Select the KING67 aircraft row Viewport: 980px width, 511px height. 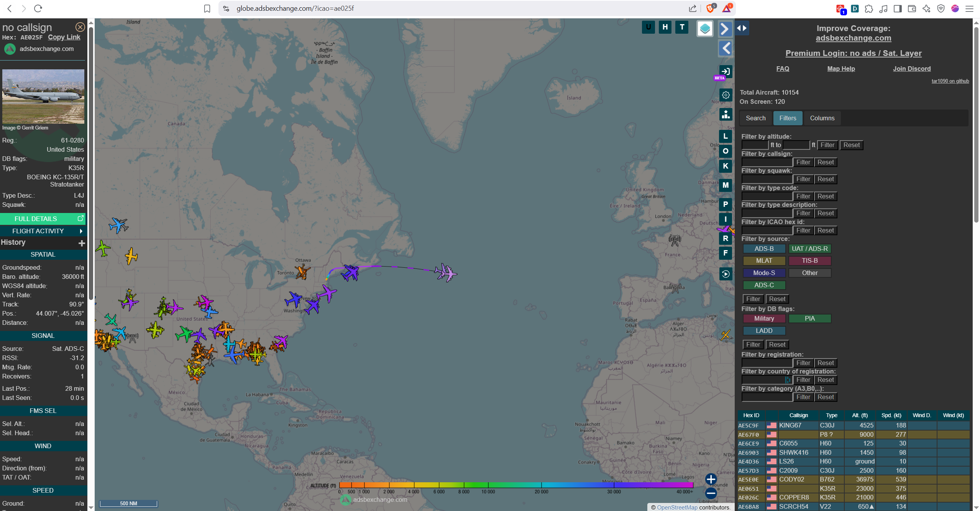[x=854, y=425]
